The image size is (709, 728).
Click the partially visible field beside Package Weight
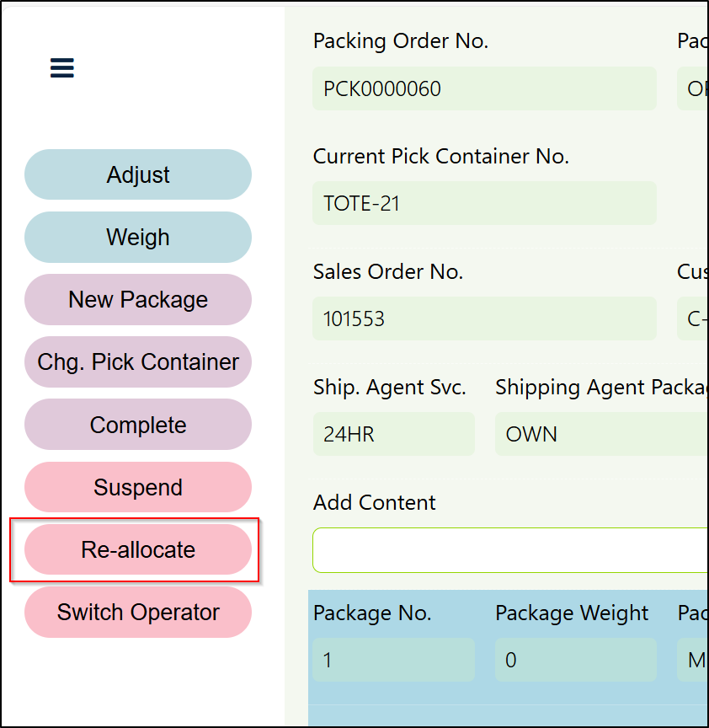pos(693,660)
